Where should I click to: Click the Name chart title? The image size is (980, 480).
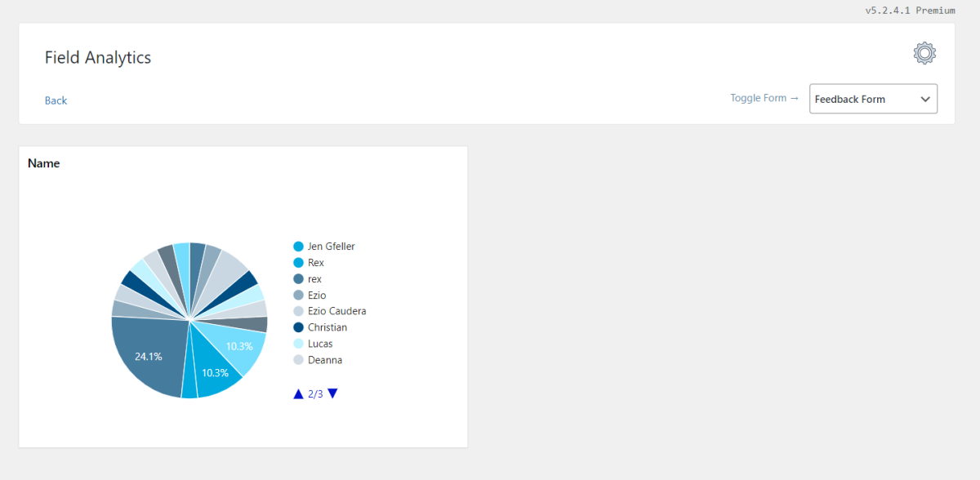click(43, 163)
